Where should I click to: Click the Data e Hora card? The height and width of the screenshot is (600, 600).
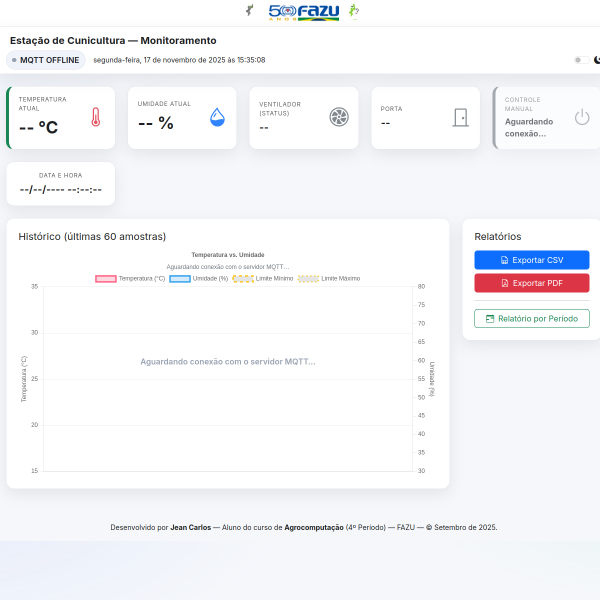(61, 184)
